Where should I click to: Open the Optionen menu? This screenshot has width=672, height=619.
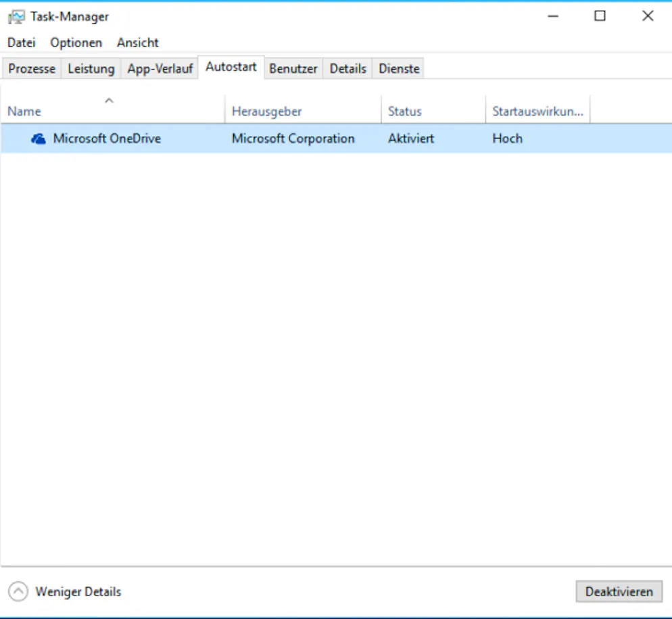76,43
